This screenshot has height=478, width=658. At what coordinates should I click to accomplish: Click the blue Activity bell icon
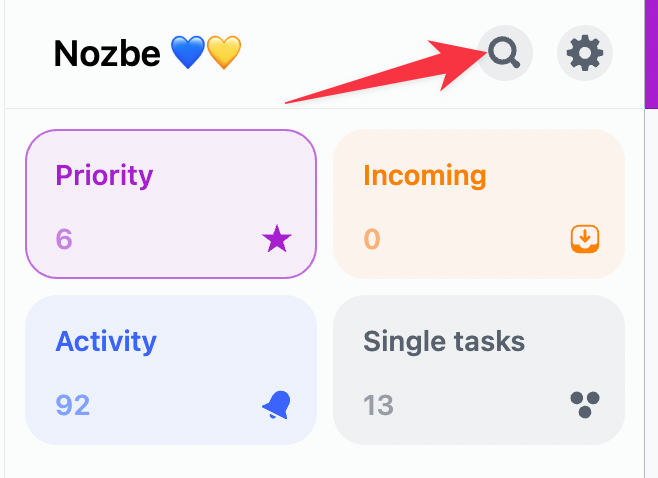(277, 405)
